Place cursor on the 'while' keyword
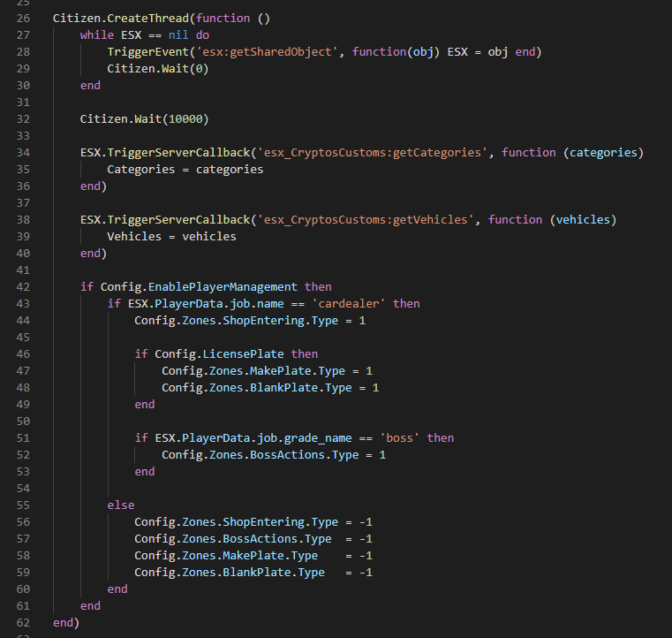 [x=97, y=35]
